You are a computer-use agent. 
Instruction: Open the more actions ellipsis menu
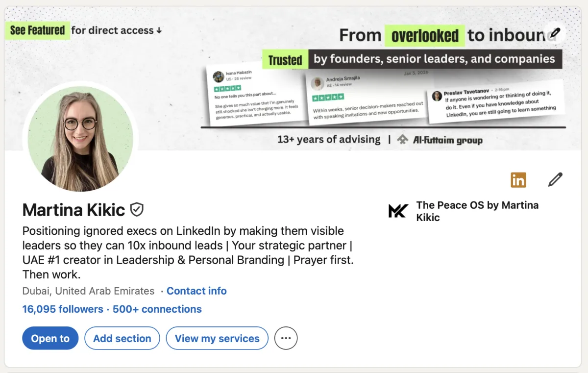click(x=286, y=338)
